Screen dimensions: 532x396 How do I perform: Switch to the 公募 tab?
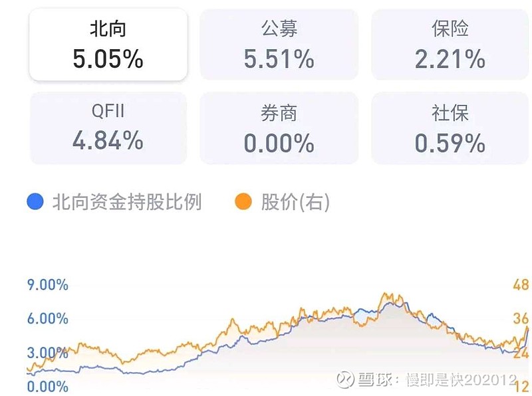click(279, 45)
